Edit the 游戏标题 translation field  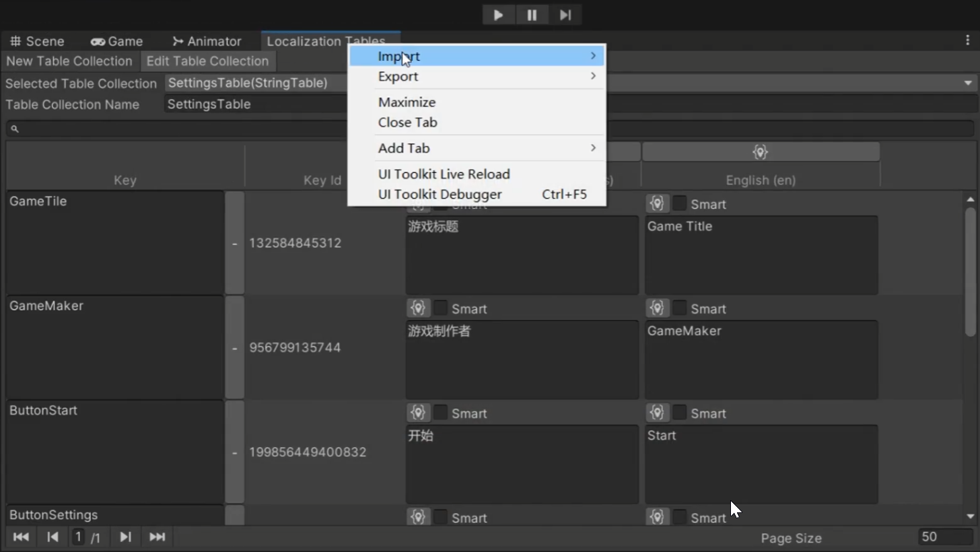coord(522,255)
